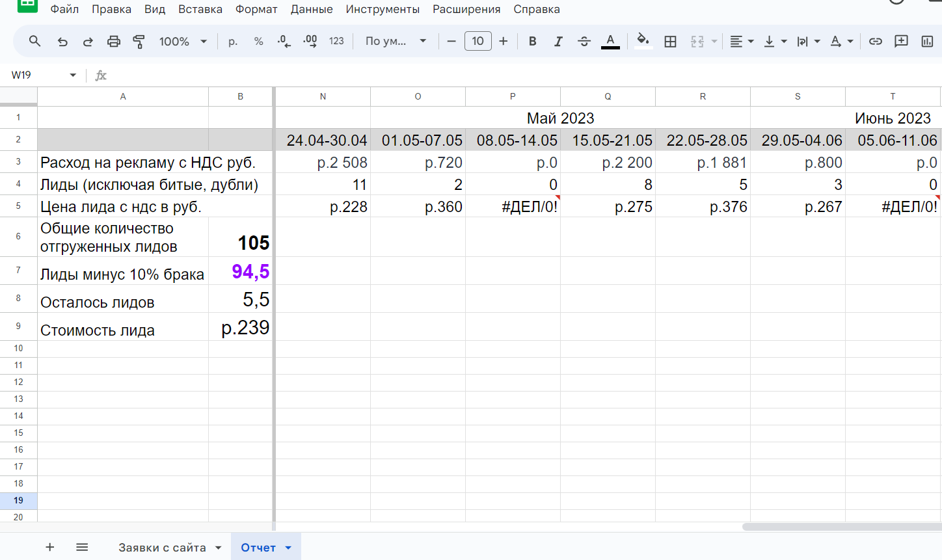Increase font size with plus button
The image size is (942, 560).
pyautogui.click(x=504, y=41)
